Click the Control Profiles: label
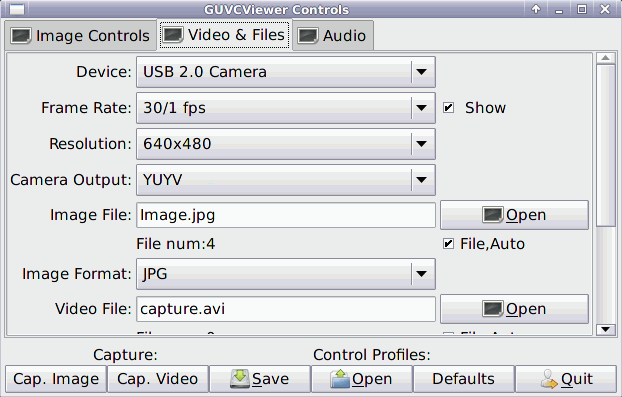The image size is (622, 397). point(372,355)
